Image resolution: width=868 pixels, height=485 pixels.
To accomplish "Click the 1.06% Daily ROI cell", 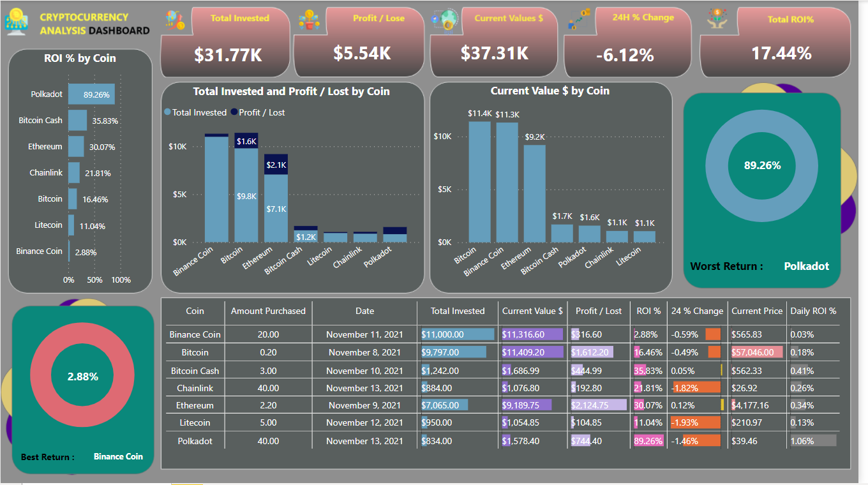I will (813, 441).
